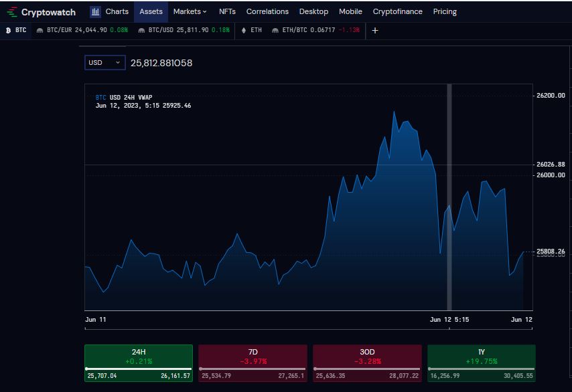The width and height of the screenshot is (572, 392).
Task: Click the 30D high value 28,077.22
Action: tap(404, 375)
